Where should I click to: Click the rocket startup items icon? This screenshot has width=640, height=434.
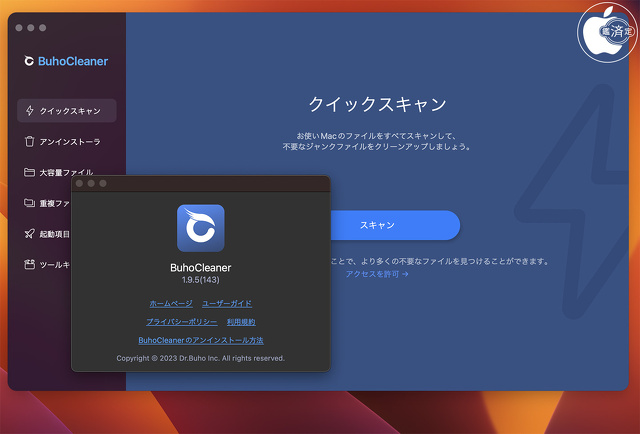tap(29, 234)
